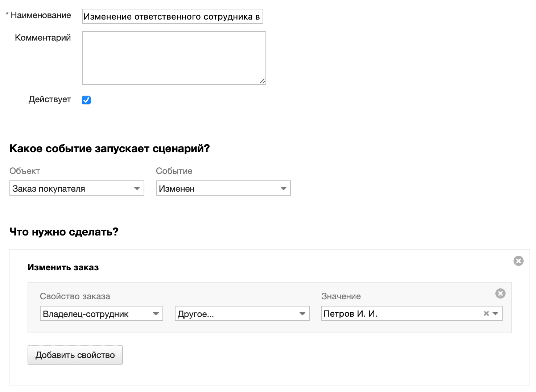Delete the Владелец-сотрудник property row
This screenshot has width=536, height=392.
500,293
